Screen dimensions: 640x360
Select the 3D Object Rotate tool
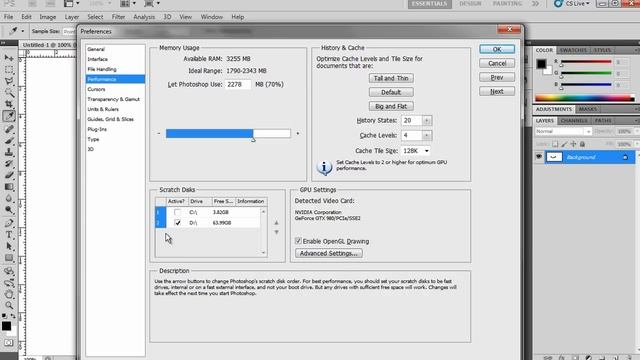(9, 271)
